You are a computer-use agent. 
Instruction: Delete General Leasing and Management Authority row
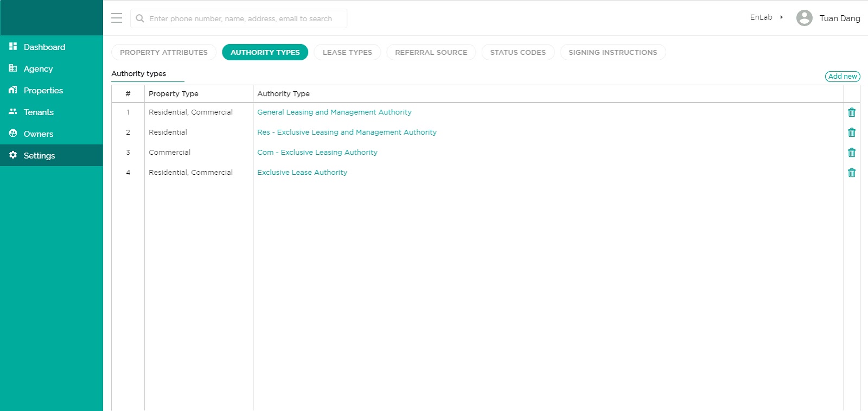pyautogui.click(x=852, y=112)
